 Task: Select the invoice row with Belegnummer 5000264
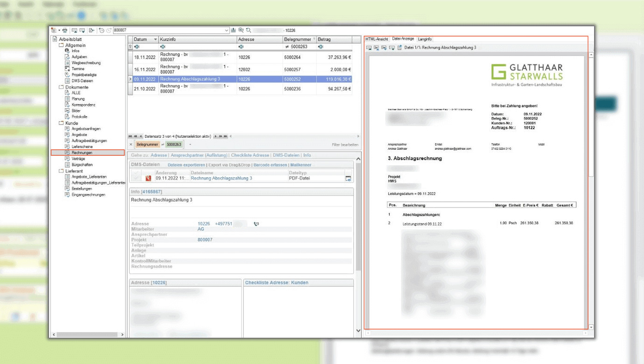(x=240, y=57)
